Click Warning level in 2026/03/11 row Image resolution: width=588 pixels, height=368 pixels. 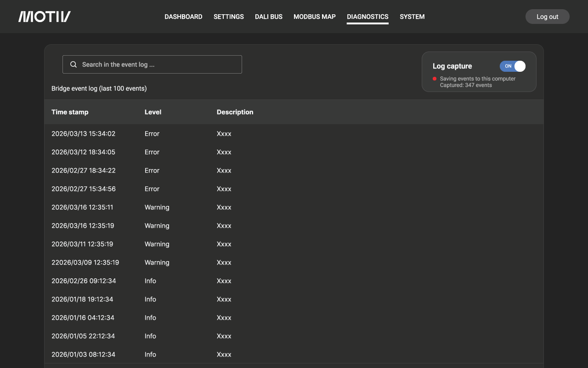157,244
